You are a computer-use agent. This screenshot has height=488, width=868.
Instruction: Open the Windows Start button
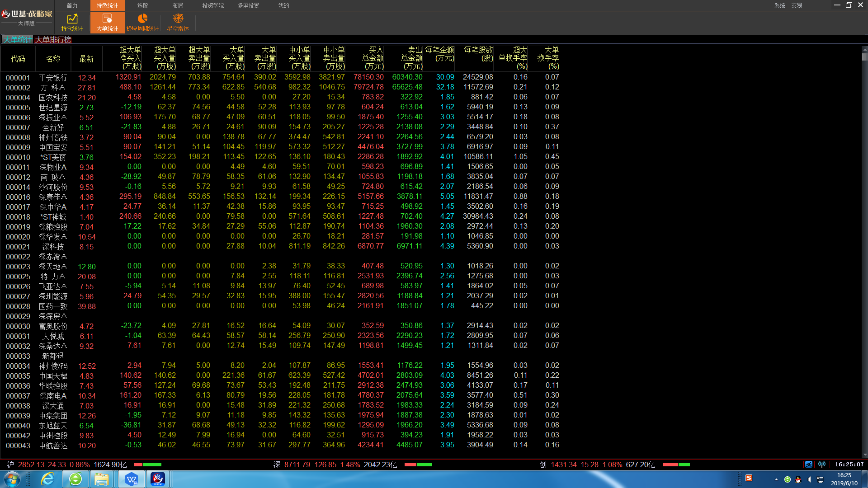point(12,479)
